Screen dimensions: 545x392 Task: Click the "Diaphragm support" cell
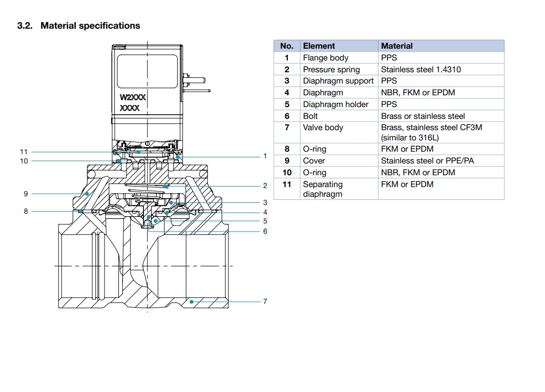click(x=338, y=81)
